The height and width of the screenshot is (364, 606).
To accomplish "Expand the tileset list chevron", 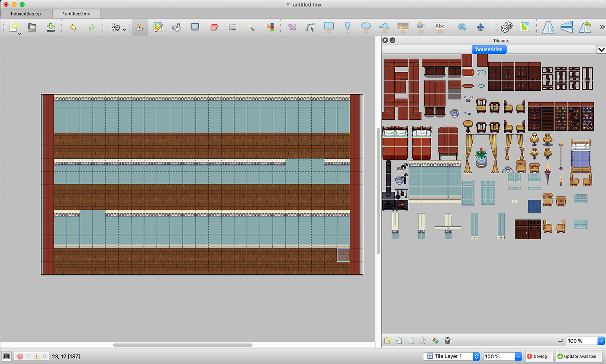I will click(601, 49).
